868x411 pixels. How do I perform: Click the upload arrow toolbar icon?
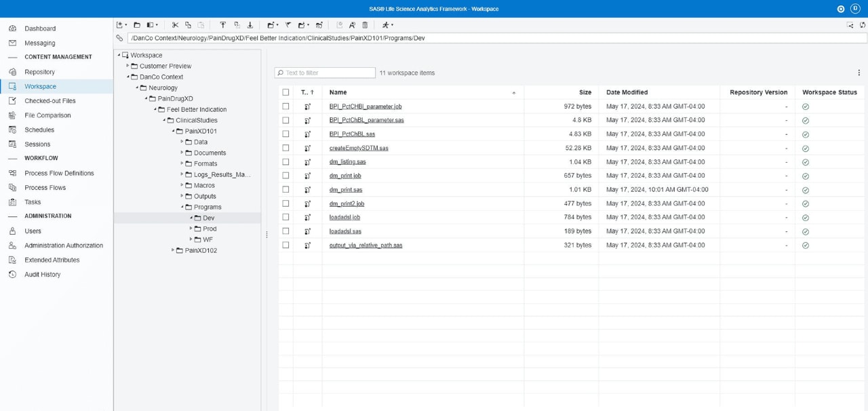[222, 25]
